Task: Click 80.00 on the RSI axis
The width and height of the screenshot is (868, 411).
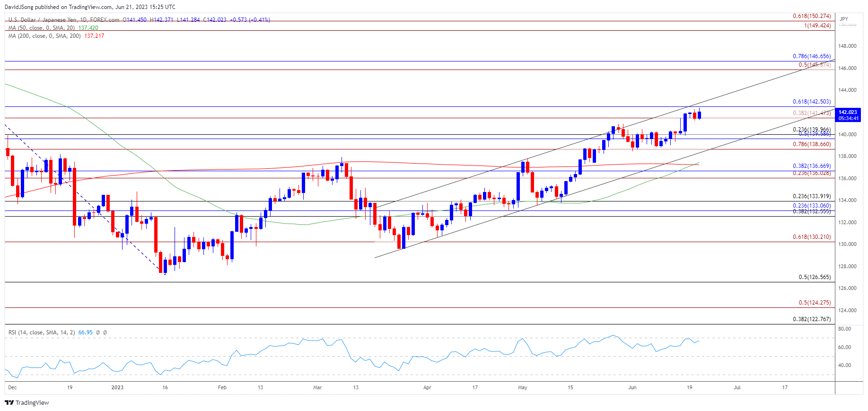Action: (x=844, y=329)
